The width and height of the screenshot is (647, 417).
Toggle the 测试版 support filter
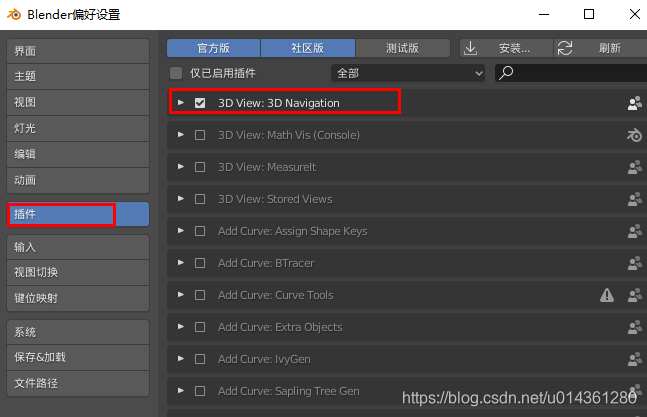click(x=403, y=48)
